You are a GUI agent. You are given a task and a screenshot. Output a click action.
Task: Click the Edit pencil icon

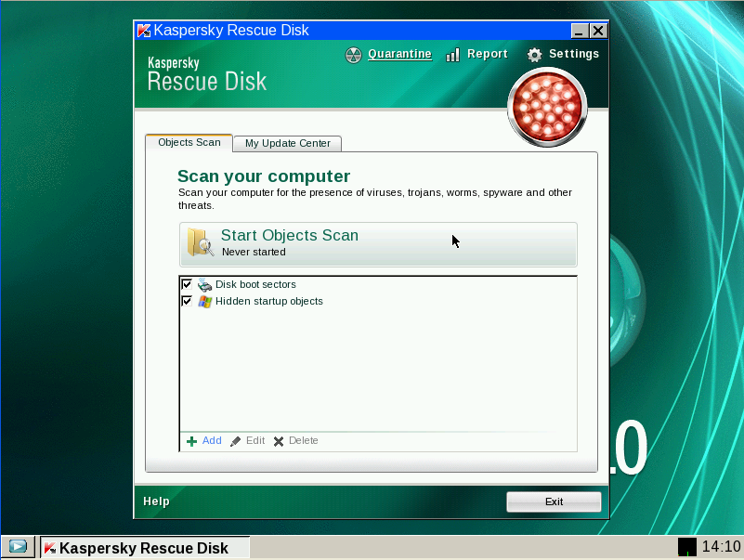tap(235, 441)
